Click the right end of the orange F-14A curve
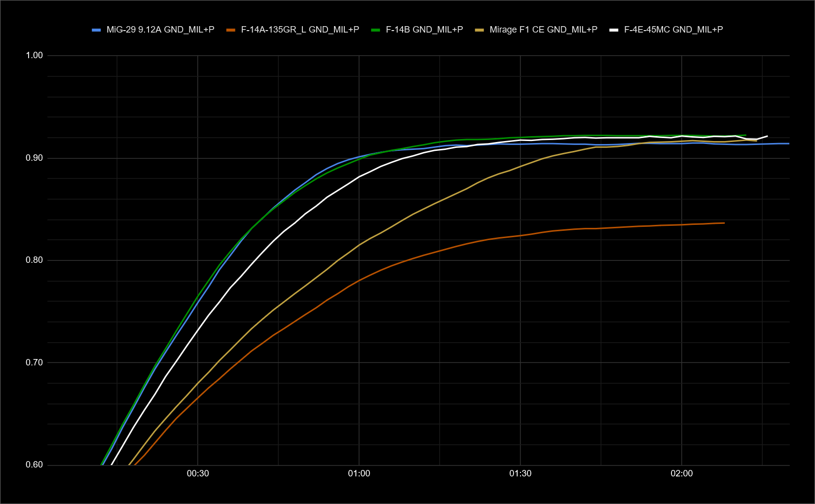Screen dimensions: 815x504 723,223
